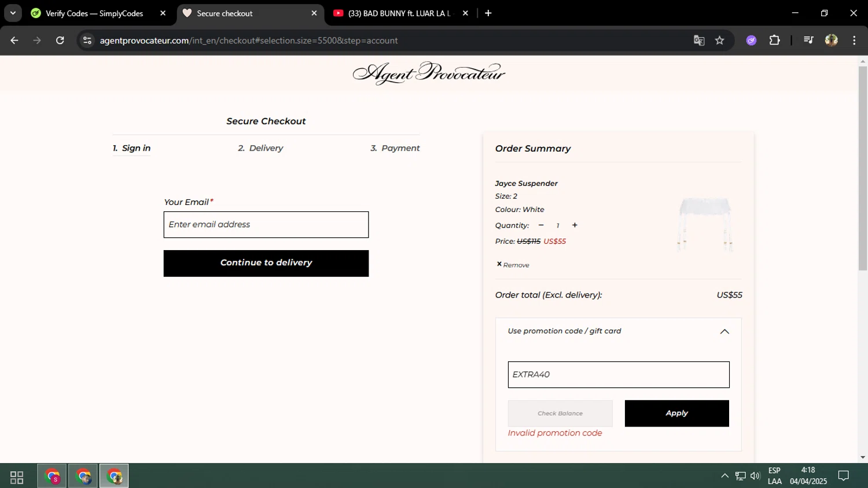This screenshot has height=488, width=868.
Task: Click the page vertical scrollbar thumb
Action: (863, 168)
